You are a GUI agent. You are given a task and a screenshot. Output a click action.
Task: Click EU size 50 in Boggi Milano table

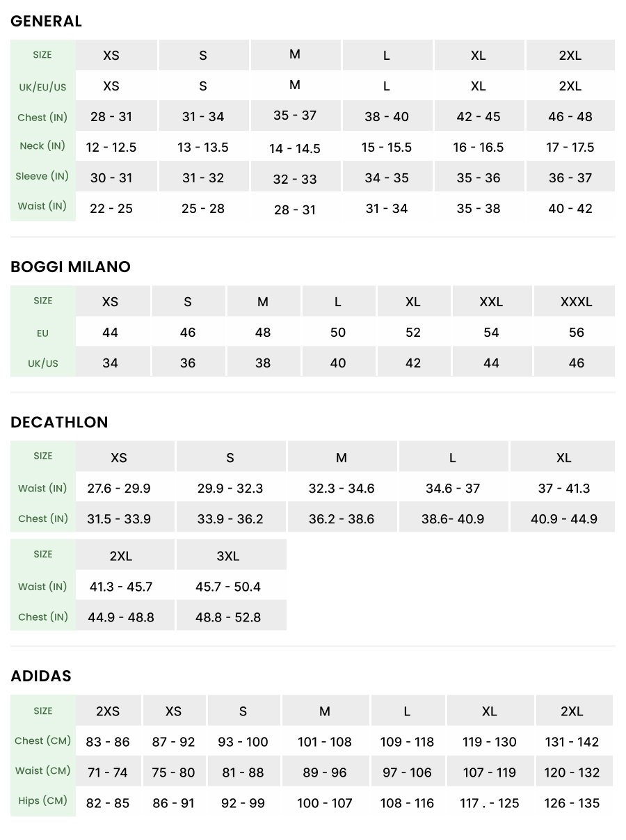[338, 333]
